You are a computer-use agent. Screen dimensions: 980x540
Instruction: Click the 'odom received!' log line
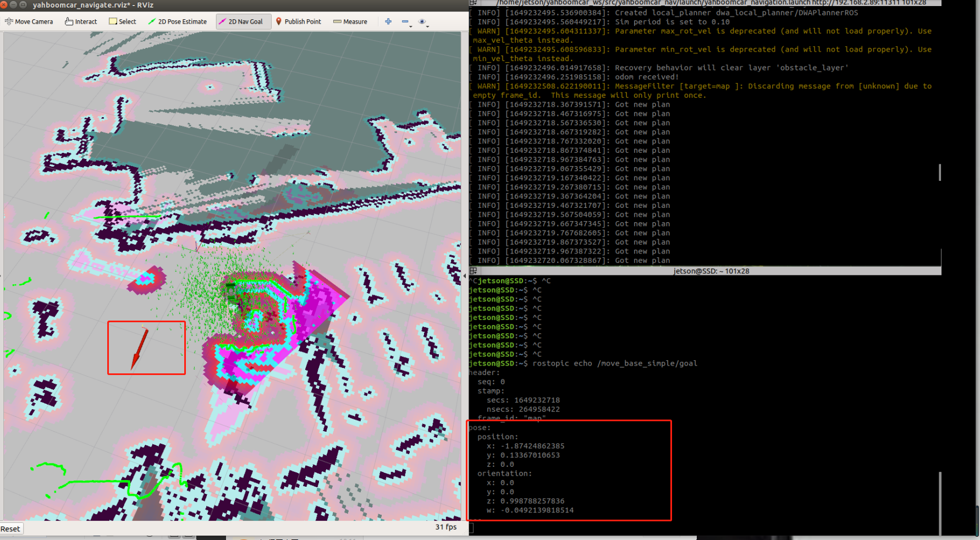click(574, 77)
